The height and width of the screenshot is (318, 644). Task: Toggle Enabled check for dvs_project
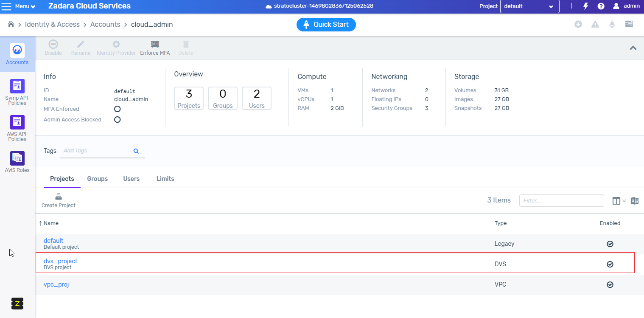610,264
